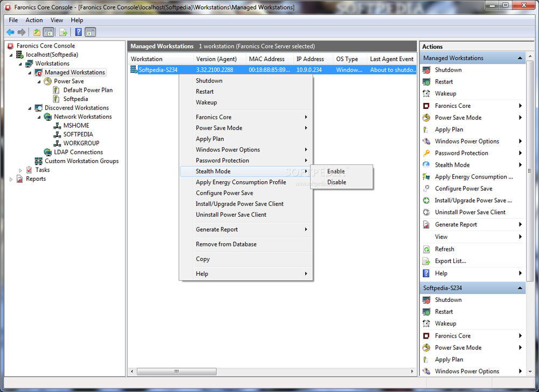Collapse the Managed Workstations actions section
This screenshot has height=392, width=539.
click(520, 58)
